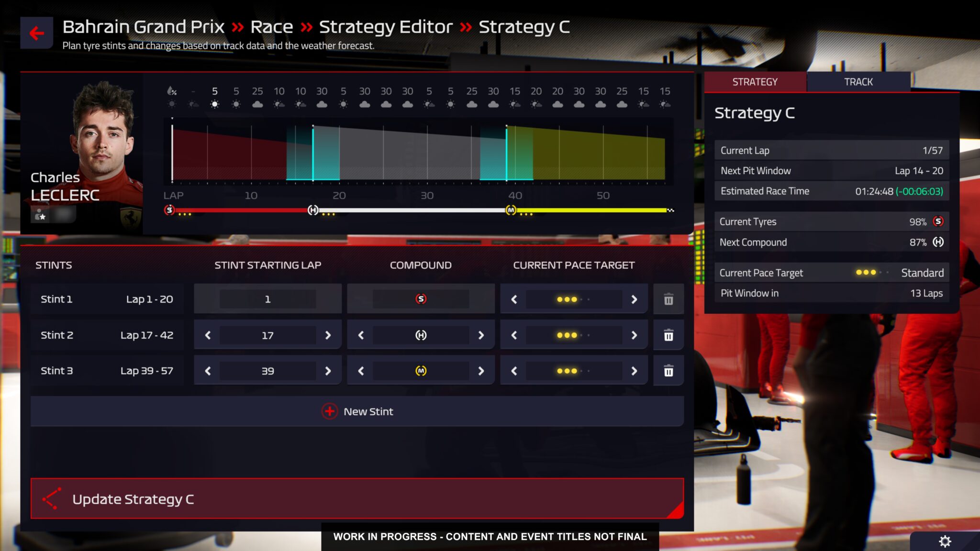Expand pace target right arrow Stint 2

[634, 334]
